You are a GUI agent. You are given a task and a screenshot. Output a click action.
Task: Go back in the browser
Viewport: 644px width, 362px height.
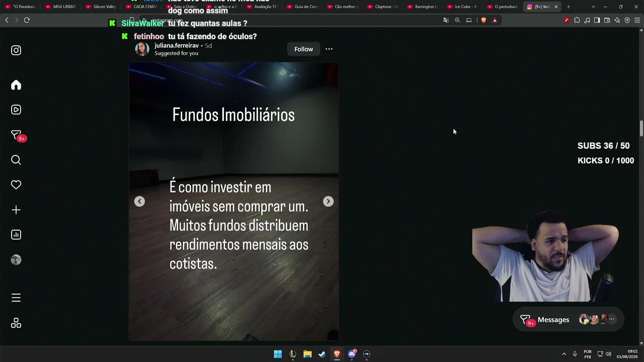click(x=7, y=20)
